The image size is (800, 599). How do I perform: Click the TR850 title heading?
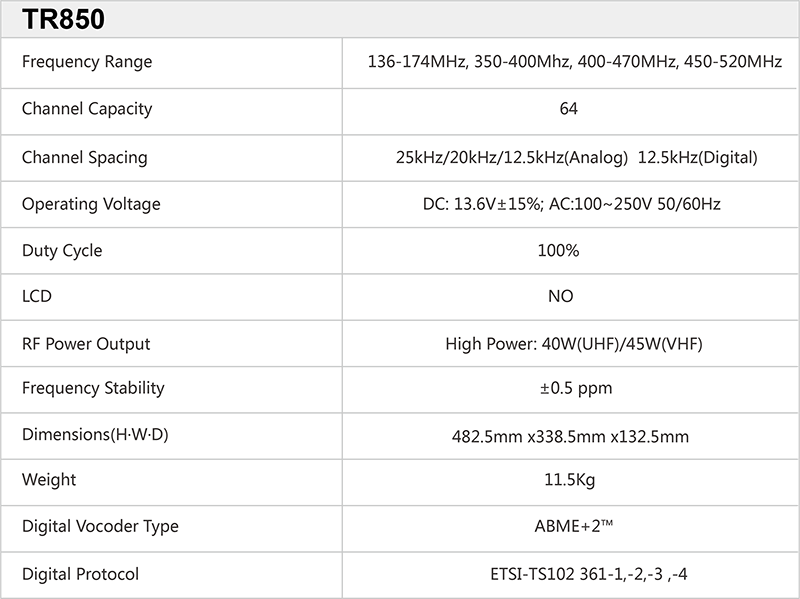64,19
